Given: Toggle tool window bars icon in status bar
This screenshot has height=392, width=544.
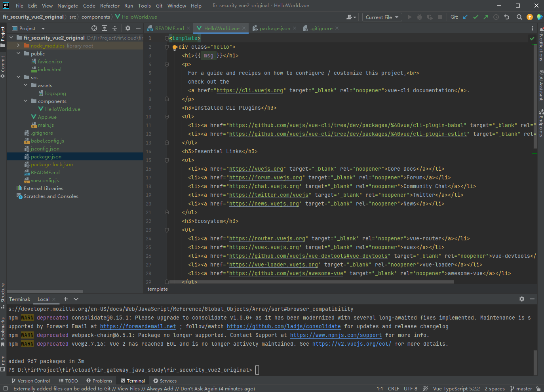Looking at the screenshot, I should pos(5,389).
